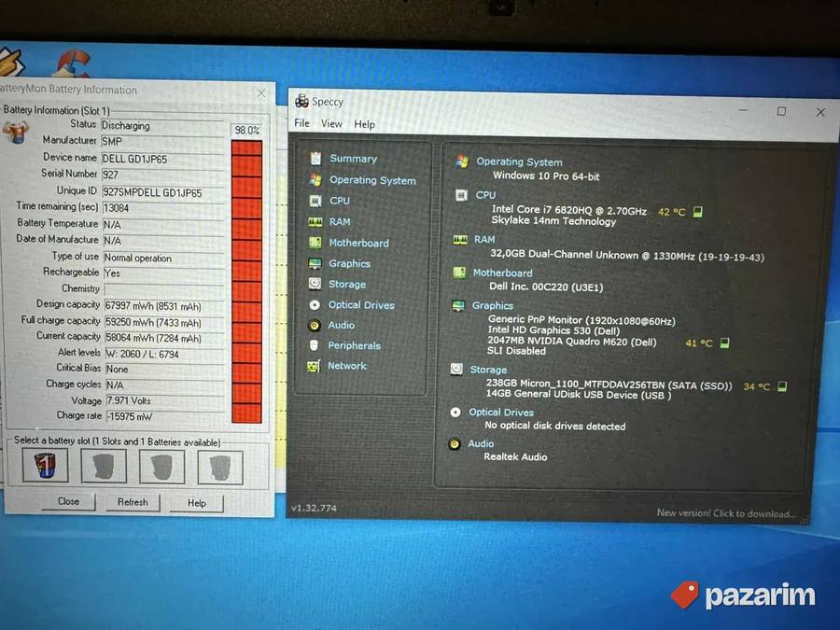The width and height of the screenshot is (840, 630).
Task: Click the RAM stick icon in sidebar
Action: tap(315, 221)
